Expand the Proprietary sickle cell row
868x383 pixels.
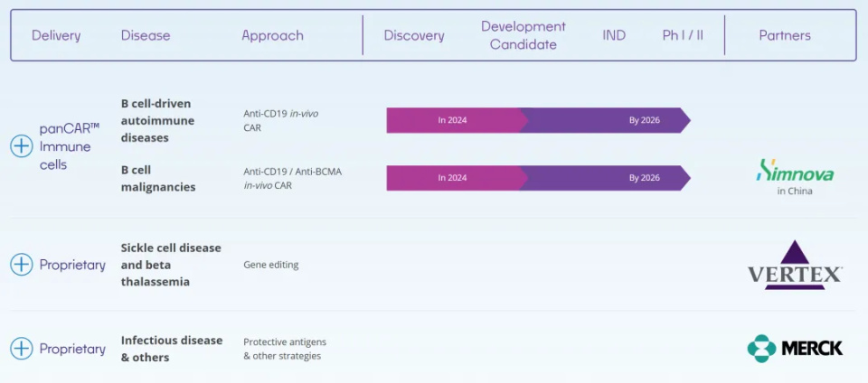click(x=22, y=265)
